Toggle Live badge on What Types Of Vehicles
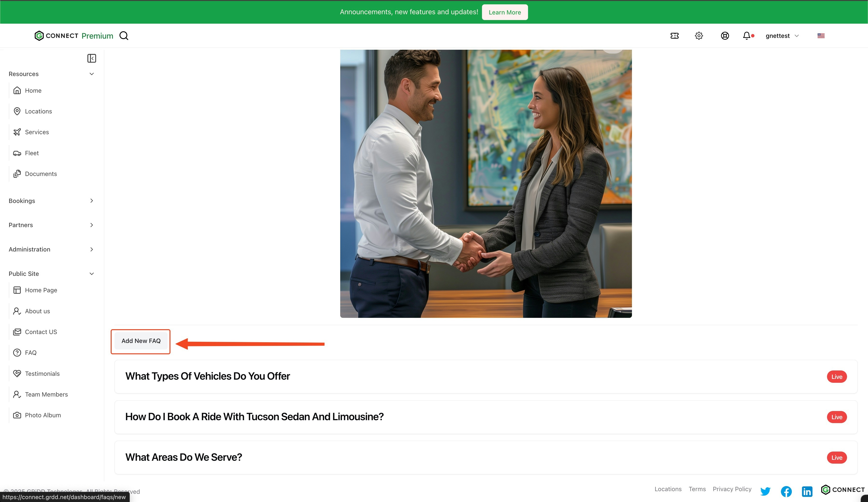Screen dimensions: 868x502 point(837,376)
